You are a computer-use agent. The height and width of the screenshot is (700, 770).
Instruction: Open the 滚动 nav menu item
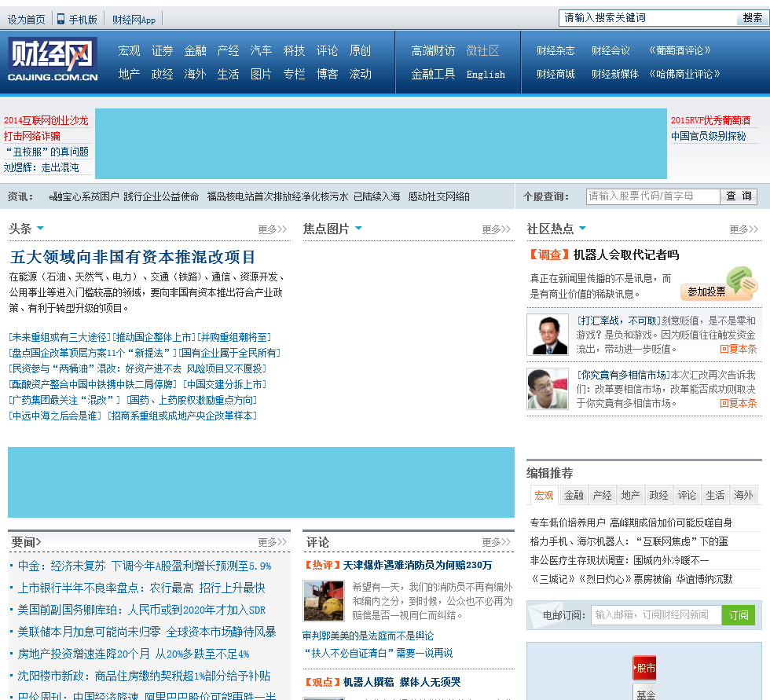[360, 74]
